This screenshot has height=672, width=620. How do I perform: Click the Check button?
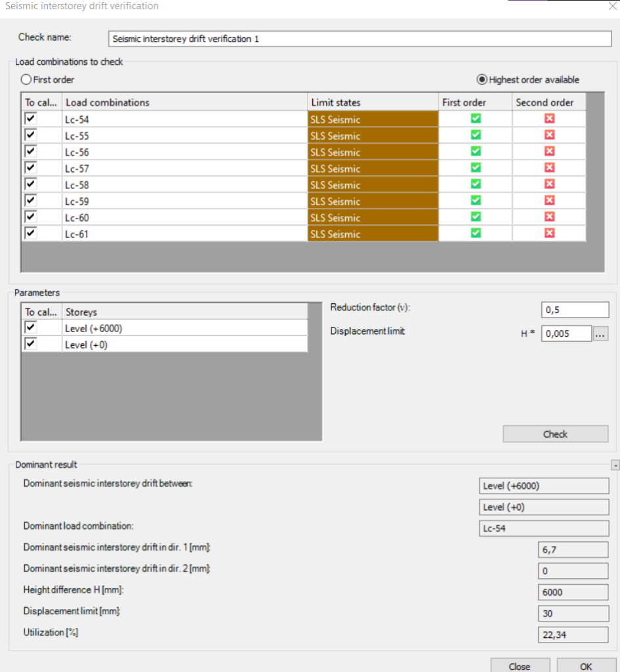[x=555, y=434]
